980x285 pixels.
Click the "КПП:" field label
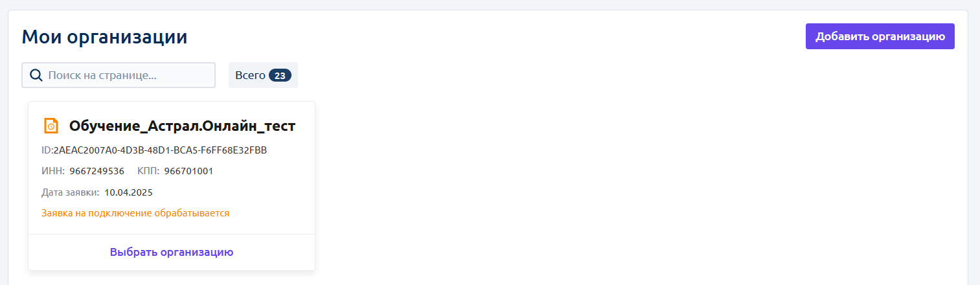point(148,171)
